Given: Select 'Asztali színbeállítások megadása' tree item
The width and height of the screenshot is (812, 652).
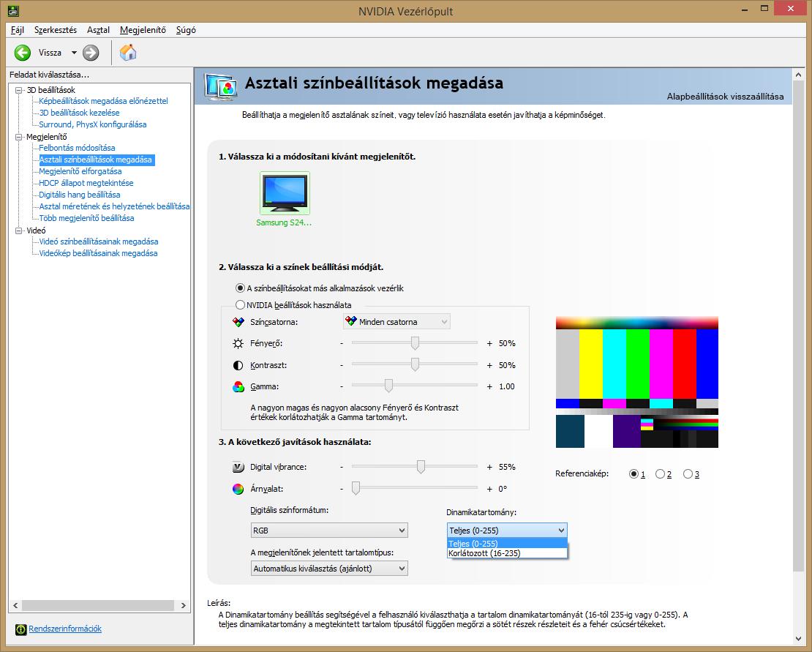Looking at the screenshot, I should (96, 160).
